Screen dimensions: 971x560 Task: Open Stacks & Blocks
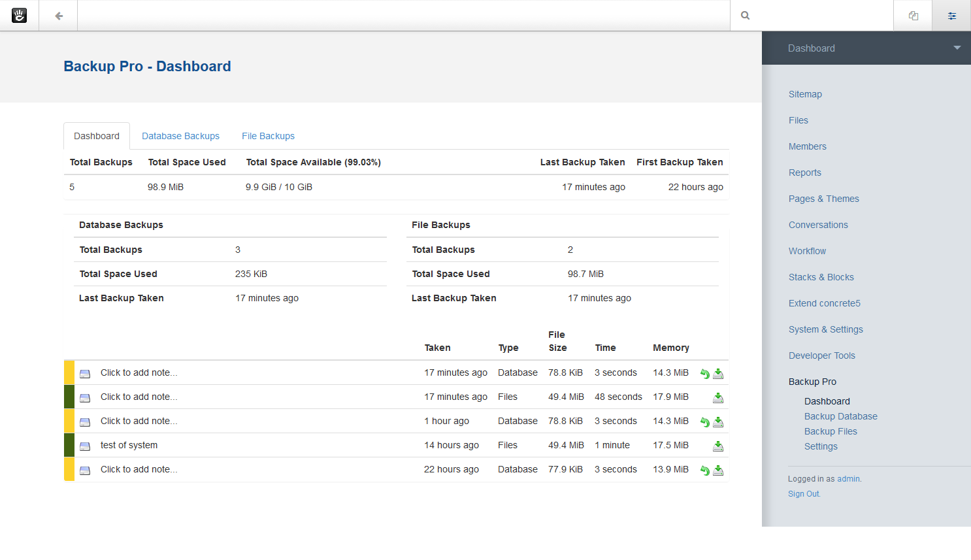tap(821, 277)
